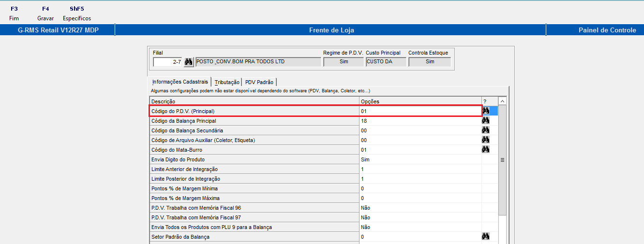The height and width of the screenshot is (244, 644).
Task: Switch to the Tributação tab
Action: (227, 82)
